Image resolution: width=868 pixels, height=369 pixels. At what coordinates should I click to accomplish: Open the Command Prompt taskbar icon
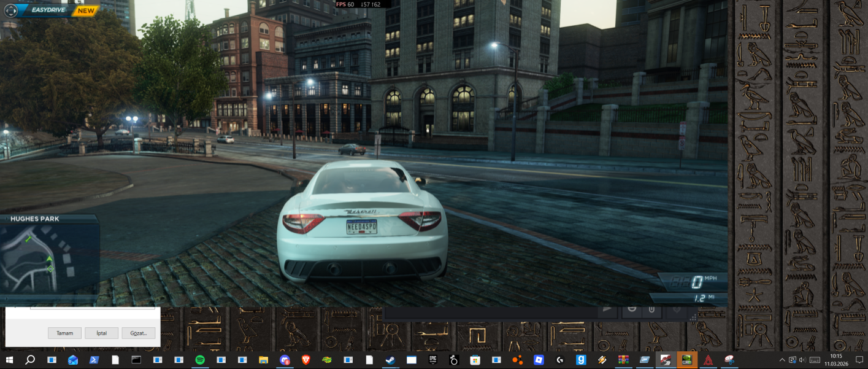(136, 360)
